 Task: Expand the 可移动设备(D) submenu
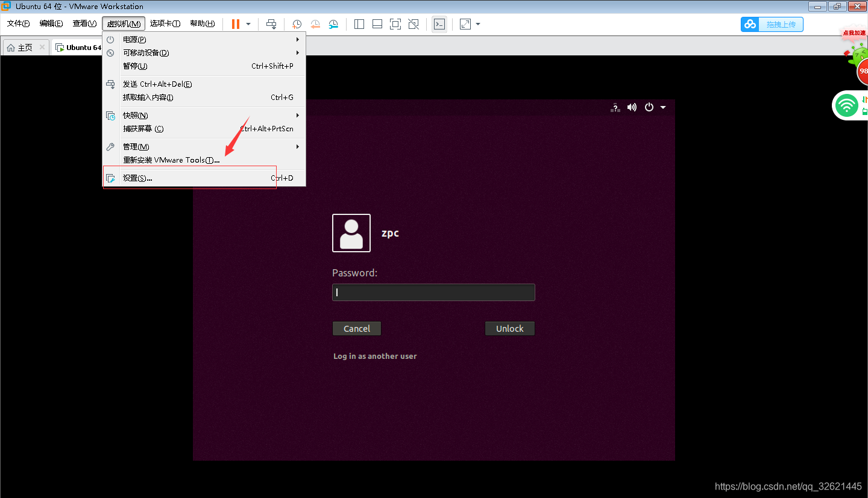[x=204, y=53]
